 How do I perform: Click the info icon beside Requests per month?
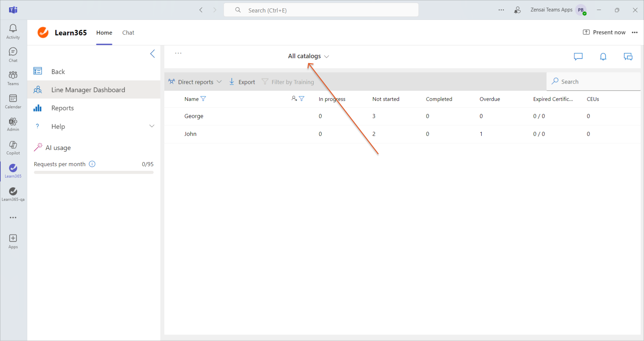coord(92,164)
